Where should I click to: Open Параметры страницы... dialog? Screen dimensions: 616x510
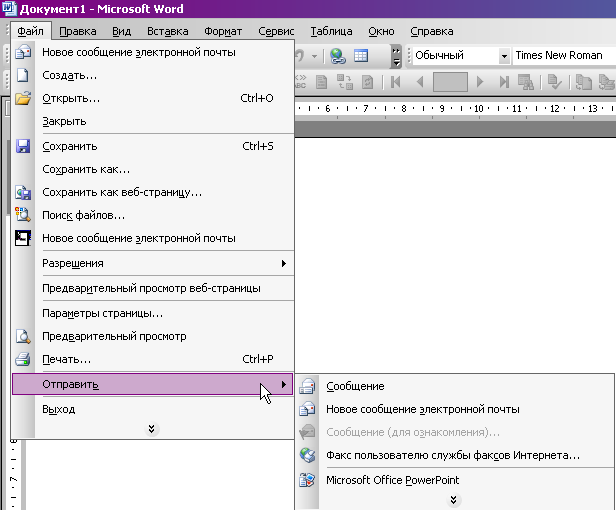coord(152,314)
